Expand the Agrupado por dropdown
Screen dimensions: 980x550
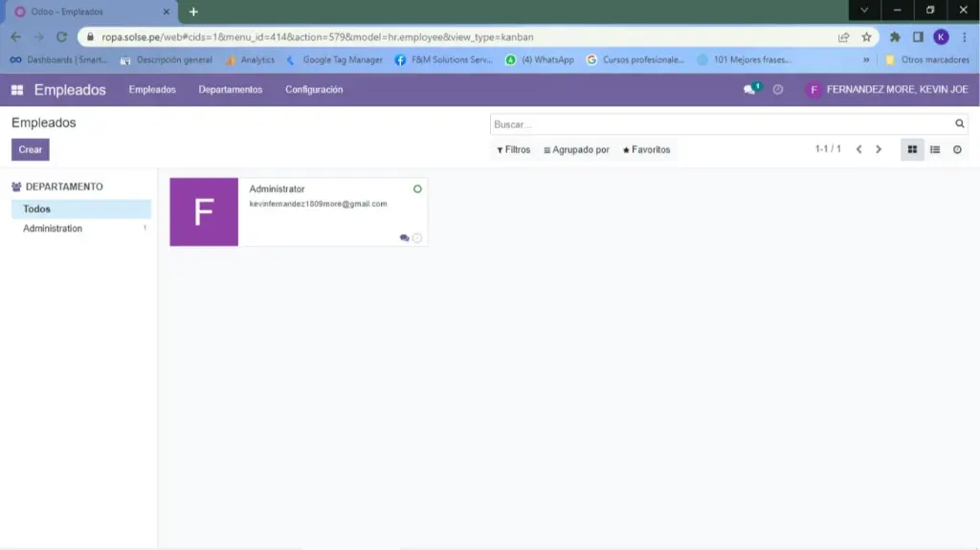click(x=576, y=150)
